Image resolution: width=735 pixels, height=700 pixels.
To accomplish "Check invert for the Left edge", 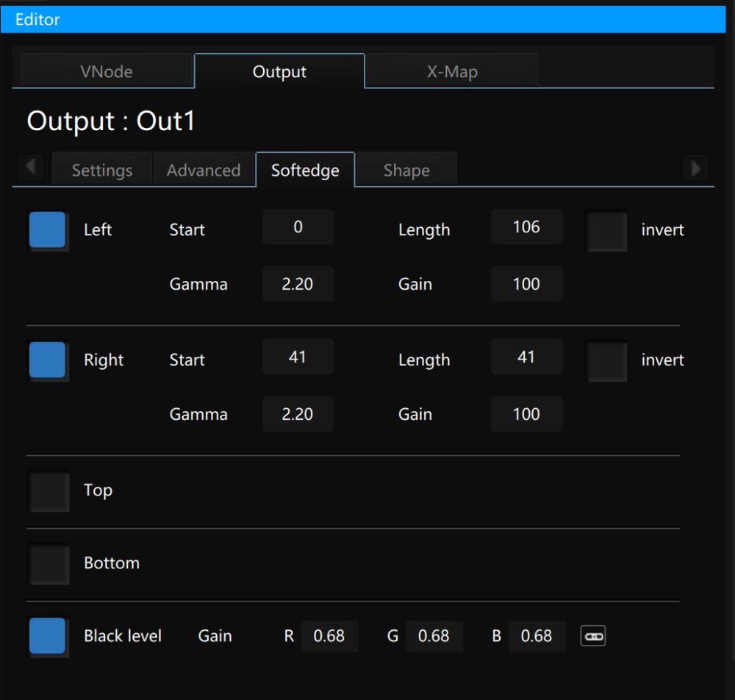I will 607,231.
